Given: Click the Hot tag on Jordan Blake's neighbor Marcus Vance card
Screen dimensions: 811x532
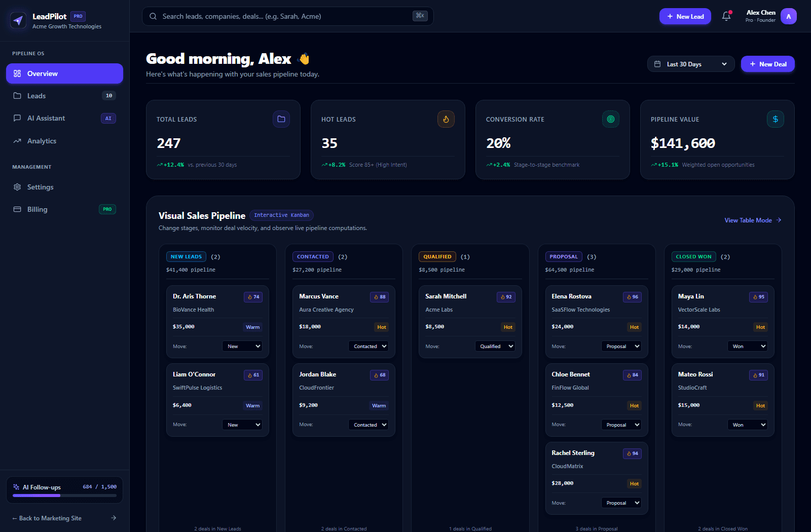Looking at the screenshot, I should [382, 327].
